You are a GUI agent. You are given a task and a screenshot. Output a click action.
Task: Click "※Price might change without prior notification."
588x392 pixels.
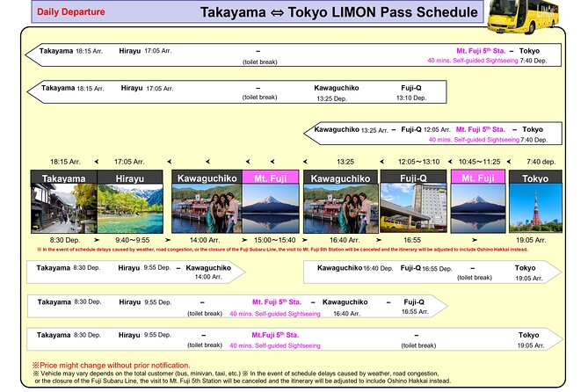(111, 365)
